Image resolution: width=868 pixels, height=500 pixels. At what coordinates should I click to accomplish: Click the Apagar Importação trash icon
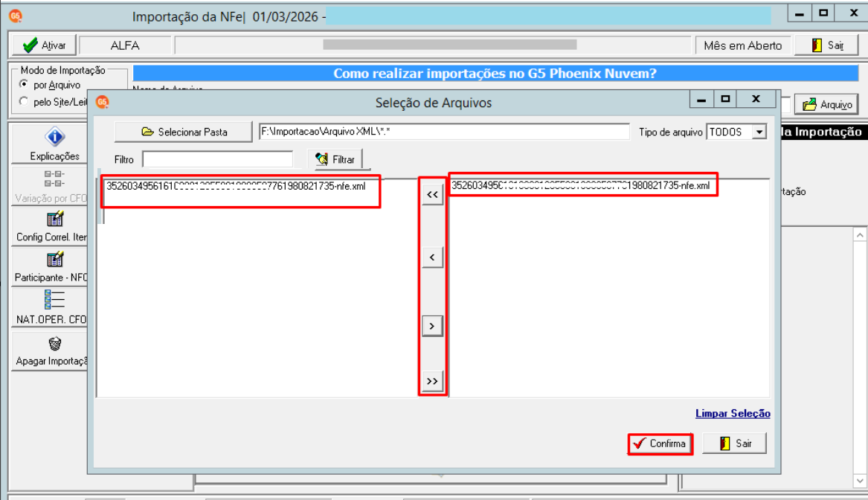pos(55,344)
